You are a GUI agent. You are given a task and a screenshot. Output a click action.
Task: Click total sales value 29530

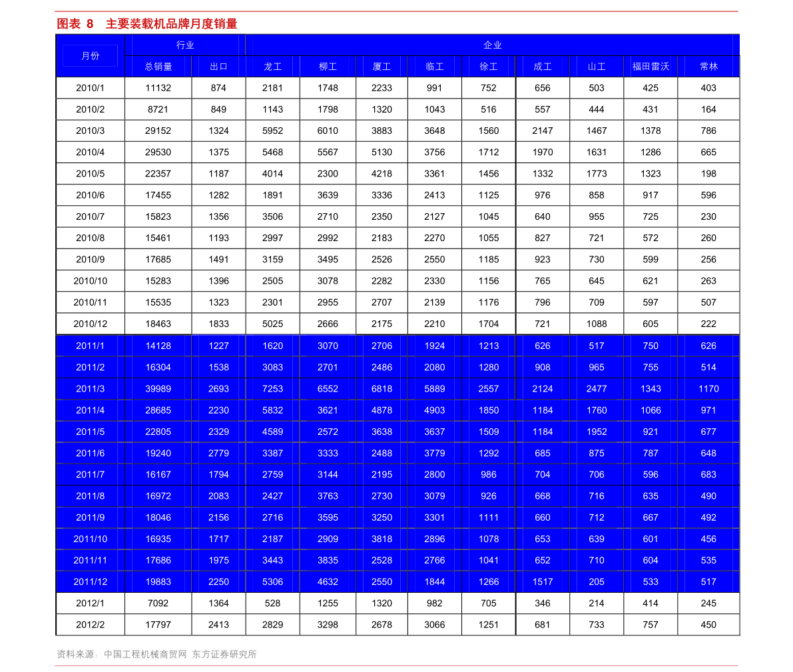coord(158,153)
